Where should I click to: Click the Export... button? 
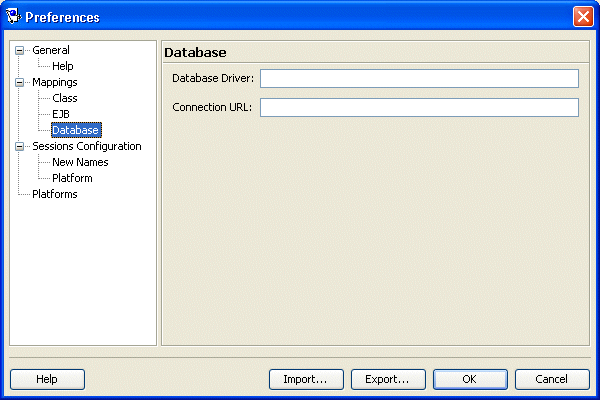388,379
